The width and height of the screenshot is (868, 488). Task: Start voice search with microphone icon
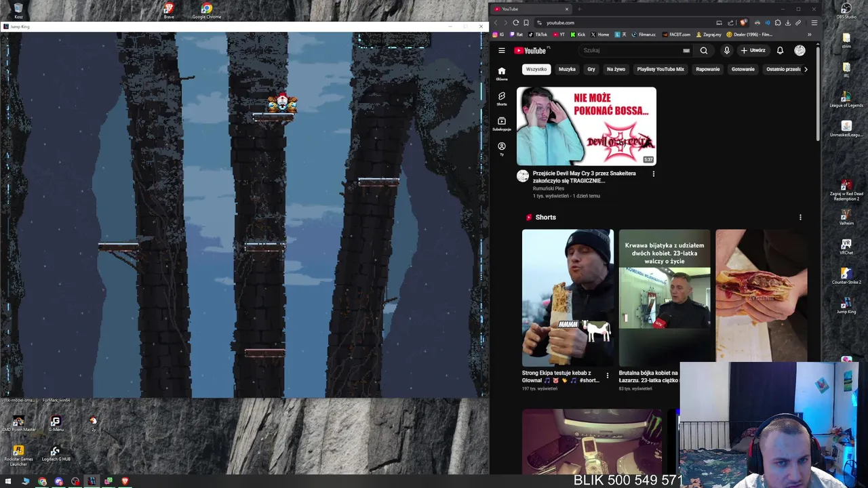tap(726, 50)
